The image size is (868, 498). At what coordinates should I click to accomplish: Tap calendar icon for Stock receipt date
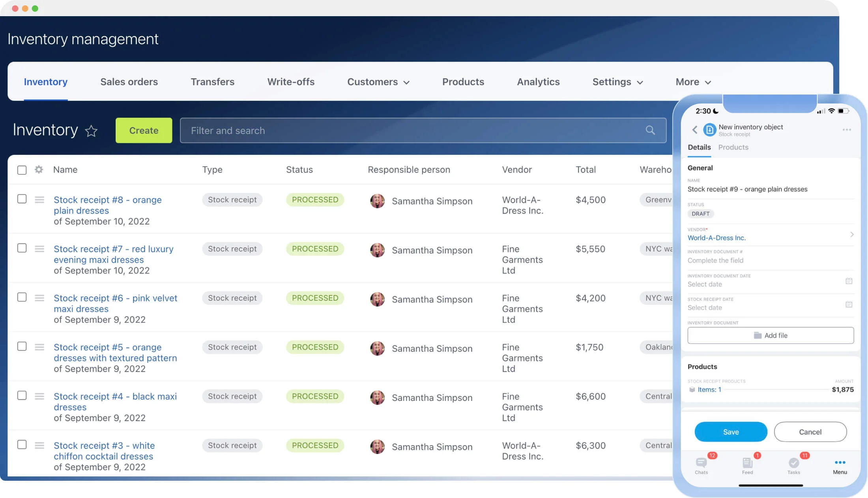[849, 304]
